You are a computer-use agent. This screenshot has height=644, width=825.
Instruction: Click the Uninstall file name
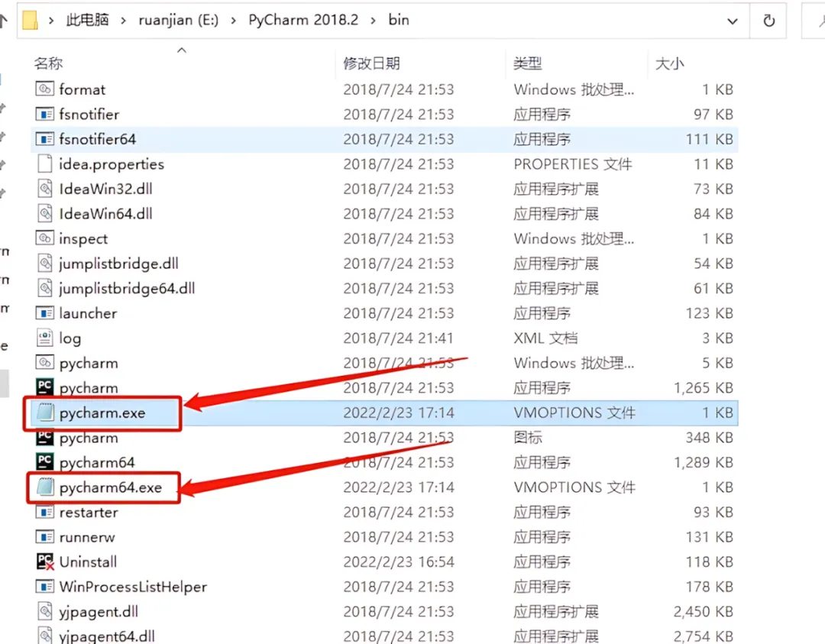click(x=88, y=562)
